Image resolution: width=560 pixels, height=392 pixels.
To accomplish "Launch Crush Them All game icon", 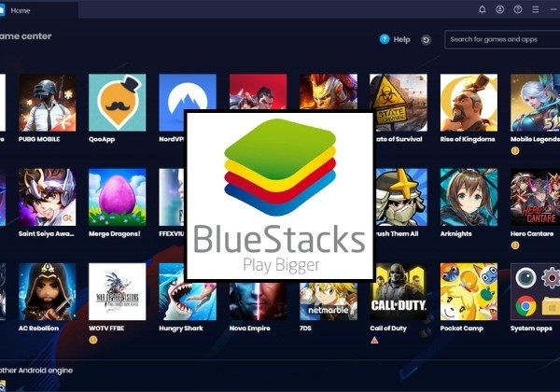I will (400, 197).
